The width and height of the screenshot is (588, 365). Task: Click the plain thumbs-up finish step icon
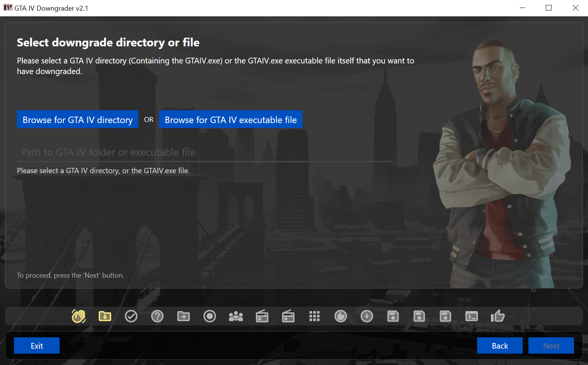[x=498, y=316]
